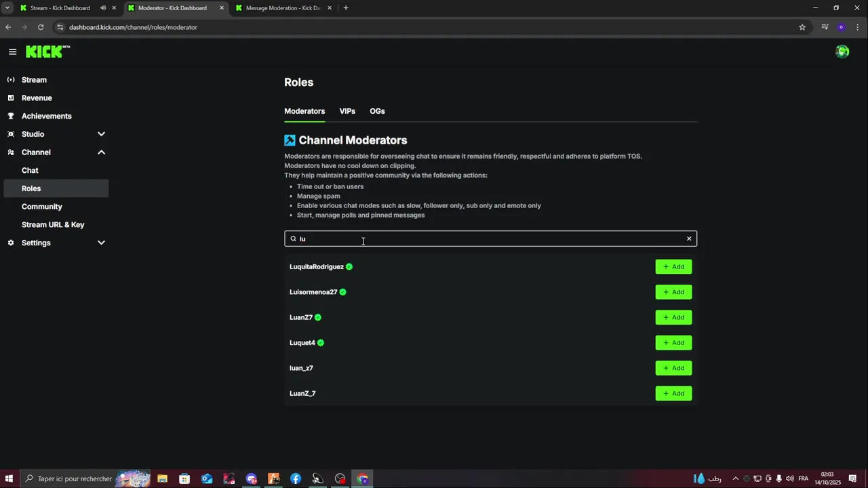Add LuanZ7 as moderator
868x488 pixels.
click(x=673, y=317)
